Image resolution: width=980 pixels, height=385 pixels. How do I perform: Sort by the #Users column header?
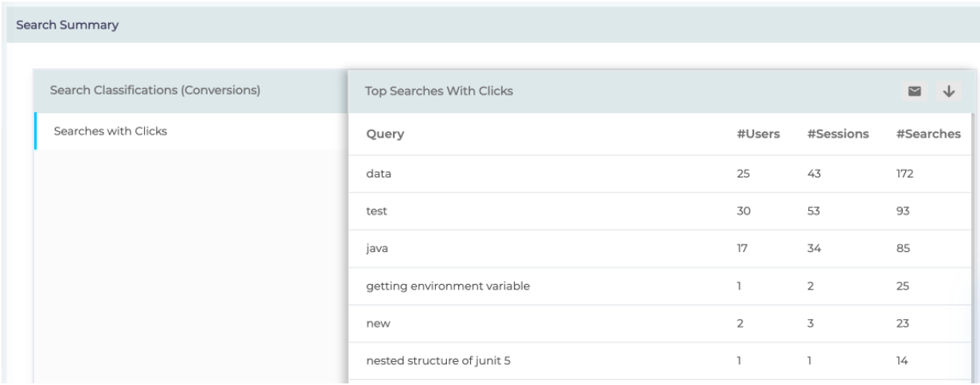758,134
